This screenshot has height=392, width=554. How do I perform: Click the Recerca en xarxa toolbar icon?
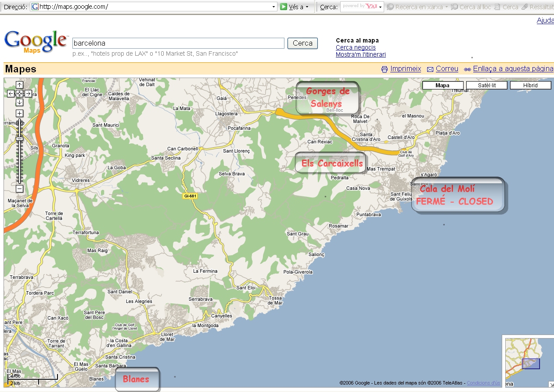[390, 7]
